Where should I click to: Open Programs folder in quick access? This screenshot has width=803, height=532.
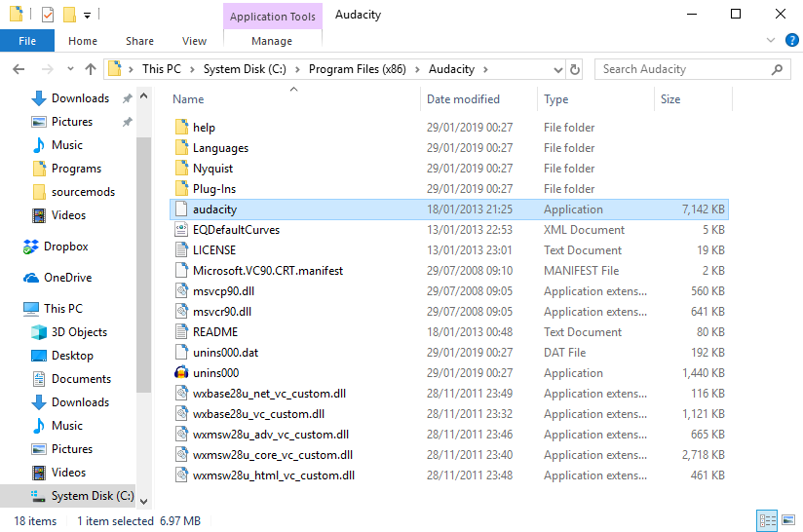76,169
